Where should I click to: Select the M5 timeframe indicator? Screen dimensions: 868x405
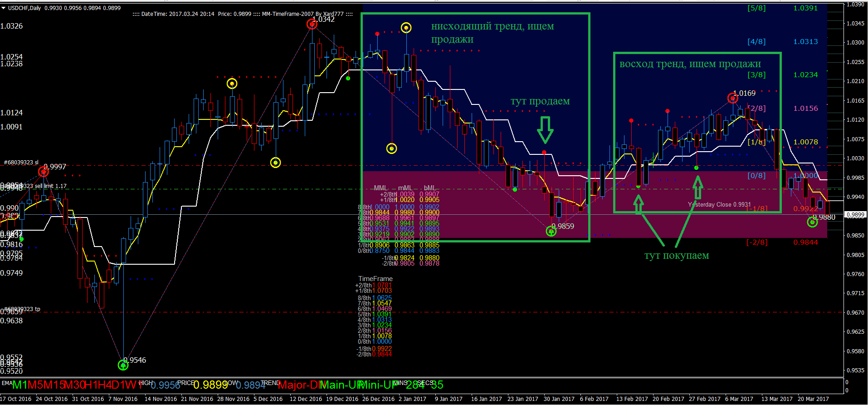tap(34, 385)
